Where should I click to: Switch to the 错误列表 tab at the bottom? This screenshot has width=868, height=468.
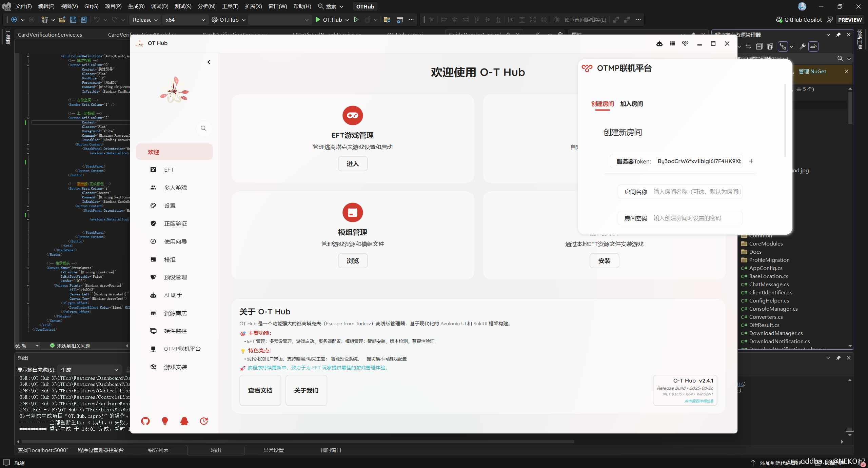point(158,450)
